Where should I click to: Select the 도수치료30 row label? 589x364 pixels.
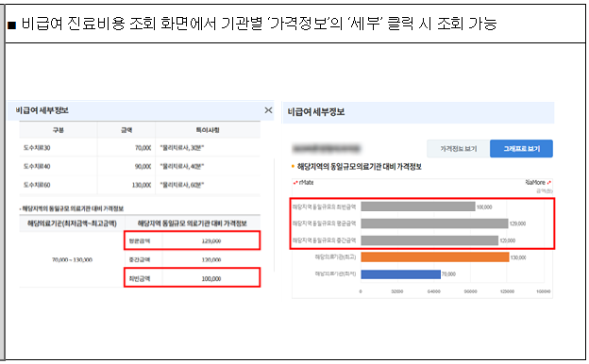[x=37, y=148]
